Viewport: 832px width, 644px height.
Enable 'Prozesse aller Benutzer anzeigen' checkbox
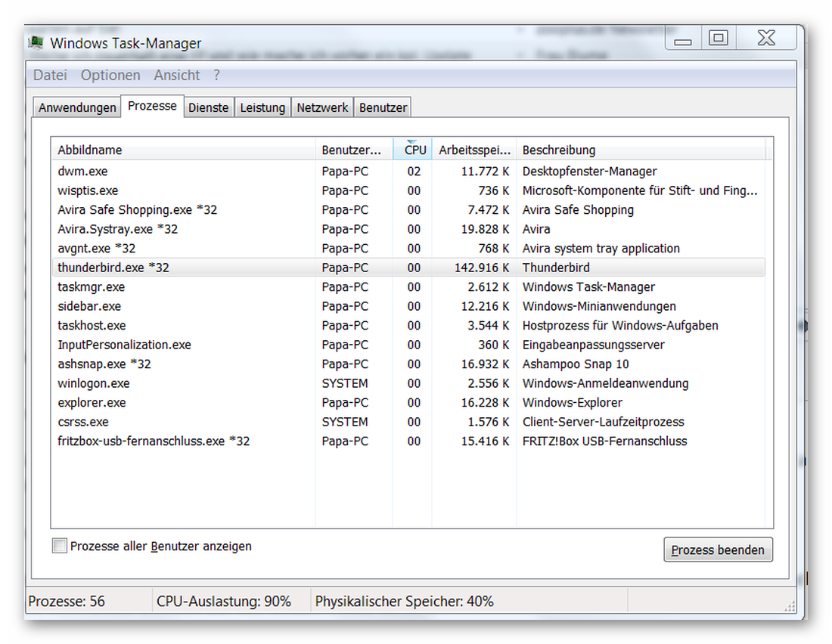click(x=60, y=545)
